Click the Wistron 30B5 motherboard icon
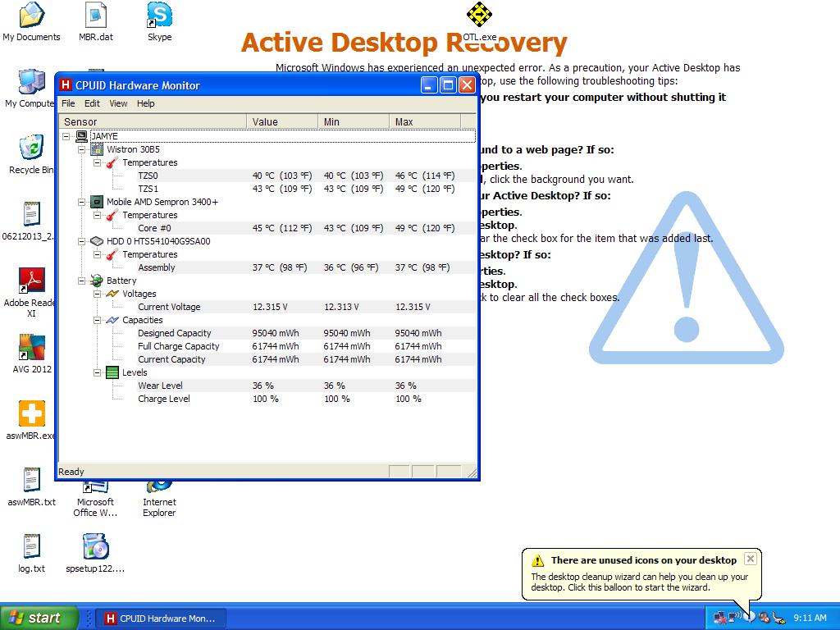Viewport: 840px width, 630px height. coord(97,149)
